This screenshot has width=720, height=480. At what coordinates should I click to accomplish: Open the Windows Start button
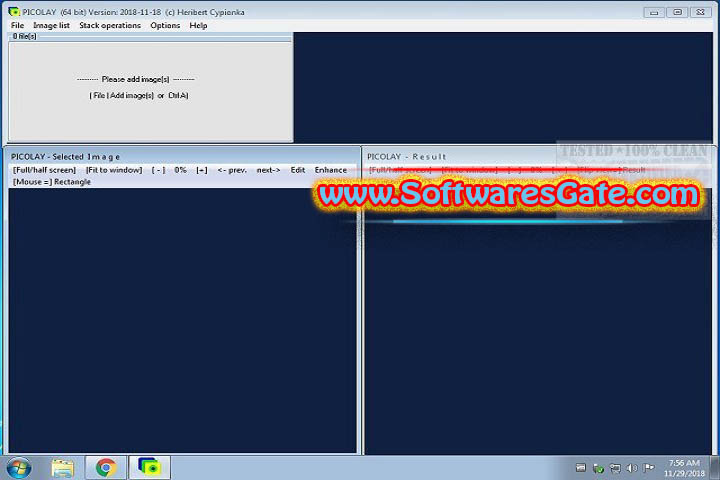click(x=19, y=468)
